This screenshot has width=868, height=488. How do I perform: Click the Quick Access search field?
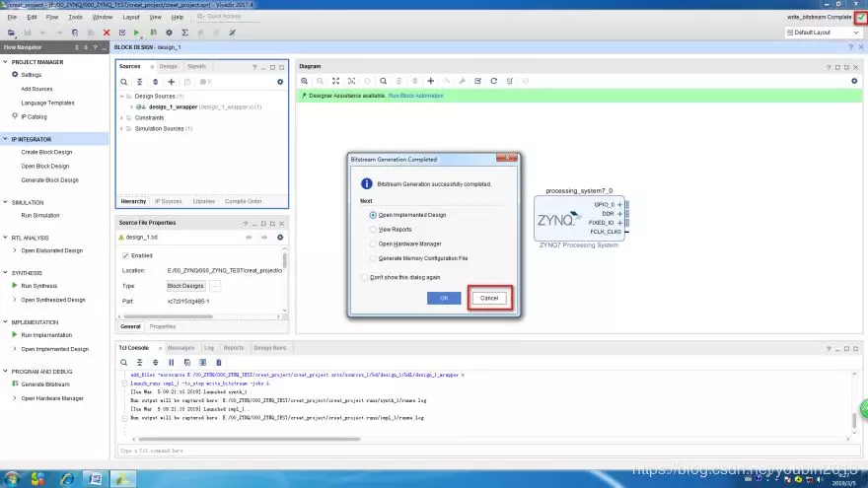tap(227, 17)
